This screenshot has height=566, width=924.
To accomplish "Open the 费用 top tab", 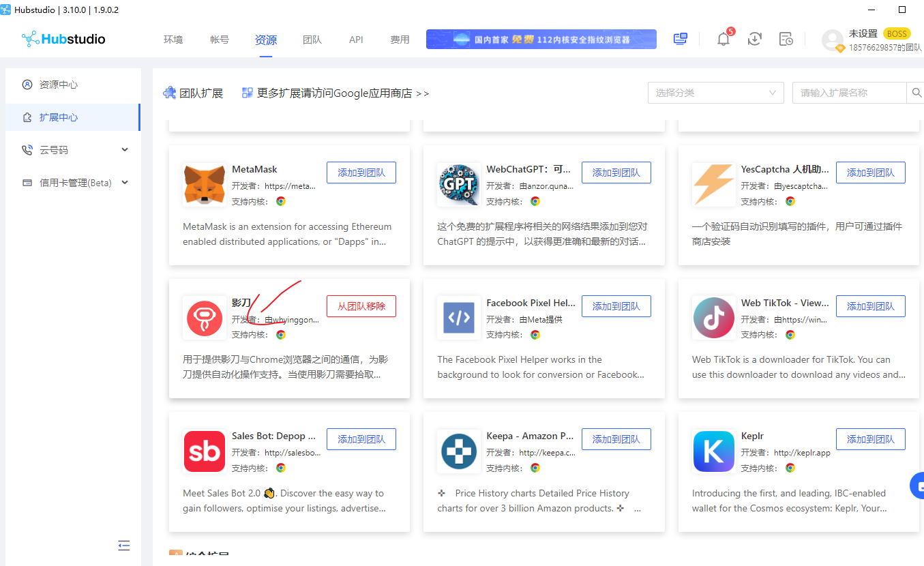I will pyautogui.click(x=400, y=40).
